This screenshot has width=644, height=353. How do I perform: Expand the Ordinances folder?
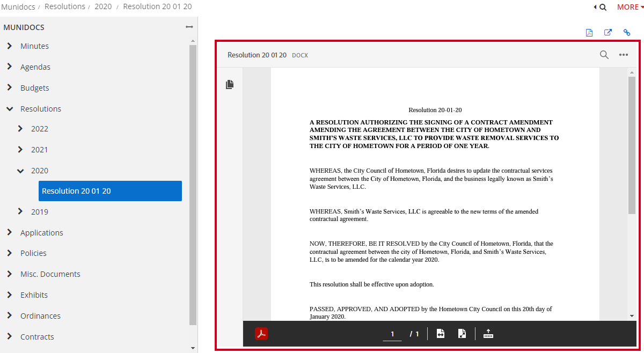[10, 315]
